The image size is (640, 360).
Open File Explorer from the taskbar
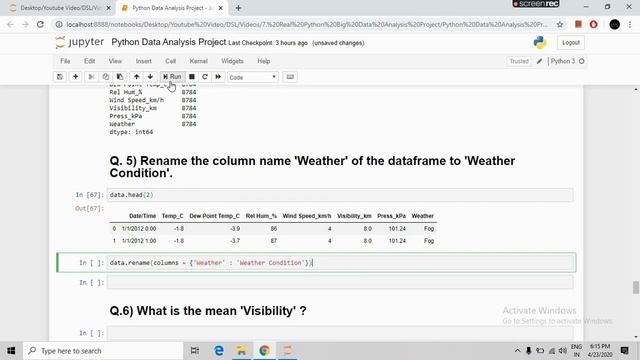pos(242,351)
